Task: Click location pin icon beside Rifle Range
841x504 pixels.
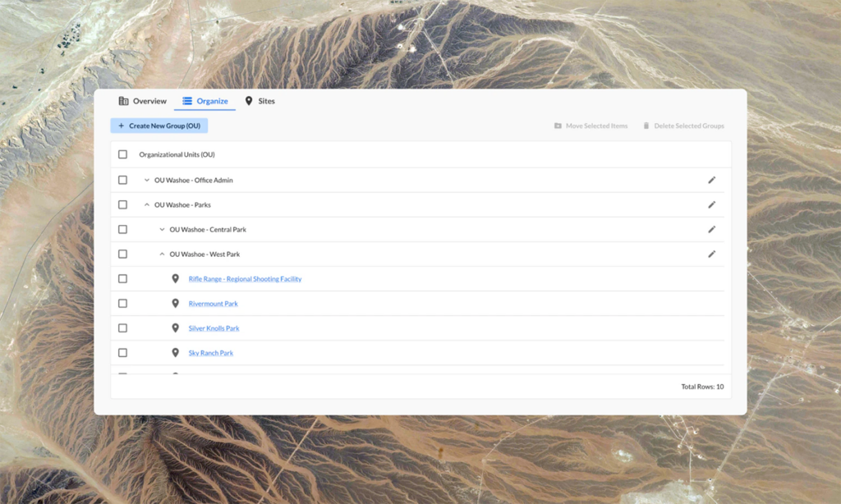Action: pyautogui.click(x=175, y=278)
